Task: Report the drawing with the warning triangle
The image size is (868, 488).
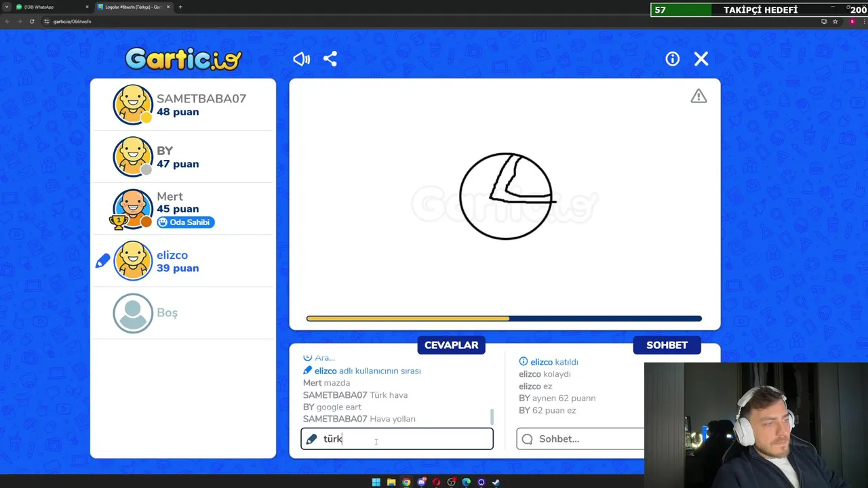Action: tap(698, 96)
